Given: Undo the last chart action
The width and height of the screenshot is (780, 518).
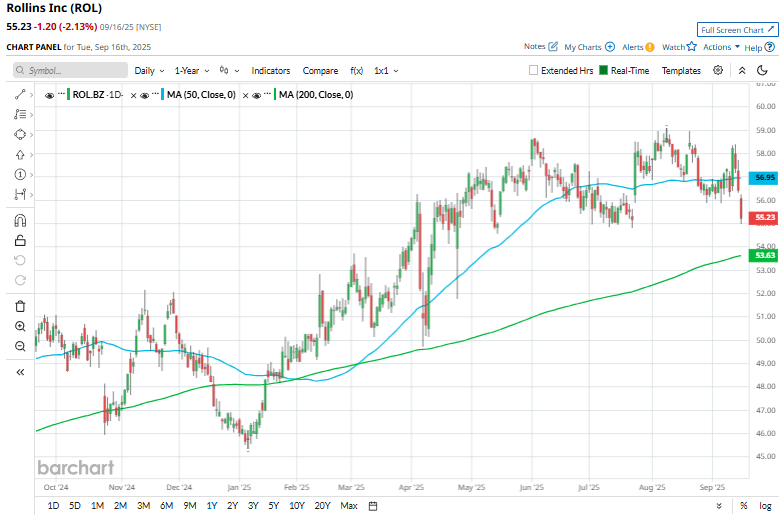Looking at the screenshot, I should coord(20,260).
